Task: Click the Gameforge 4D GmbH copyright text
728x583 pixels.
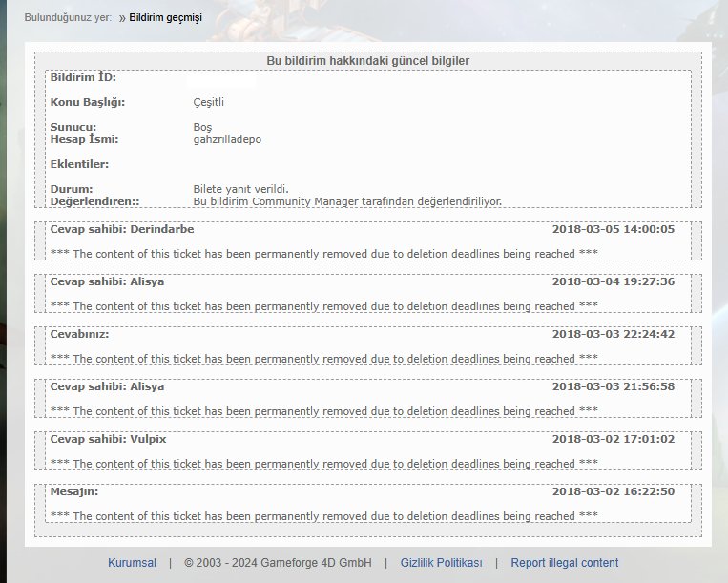Action: pyautogui.click(x=278, y=563)
